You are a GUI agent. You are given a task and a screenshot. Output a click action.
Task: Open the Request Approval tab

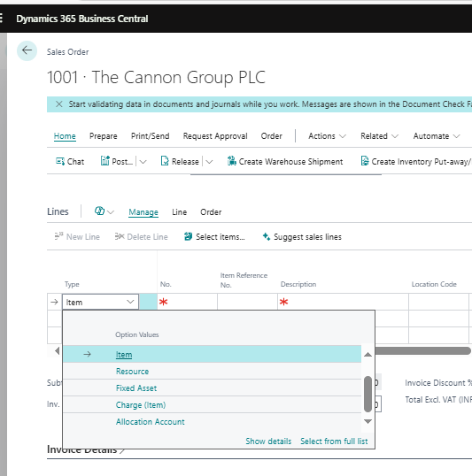(x=215, y=136)
